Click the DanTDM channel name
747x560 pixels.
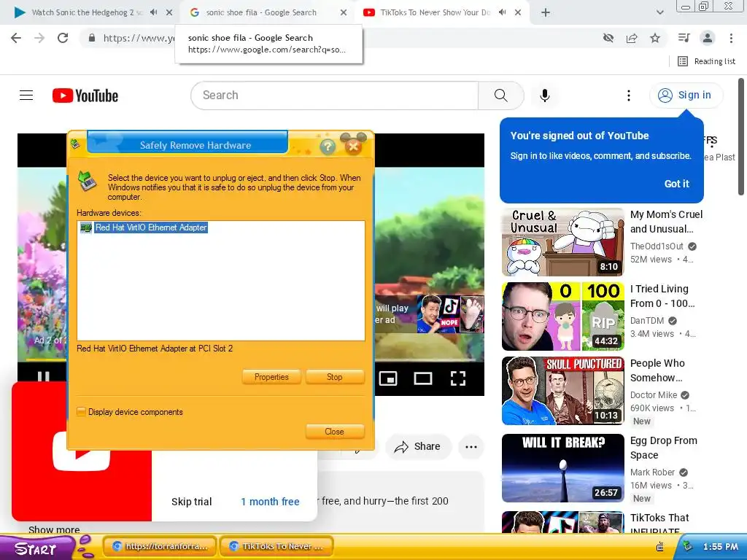tap(647, 321)
